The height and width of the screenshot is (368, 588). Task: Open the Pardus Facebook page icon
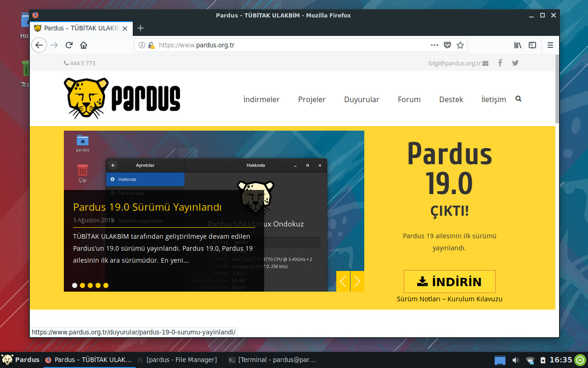500,63
